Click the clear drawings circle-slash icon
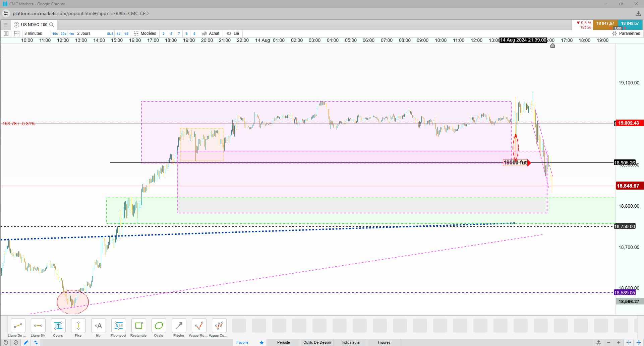The width and height of the screenshot is (644, 346). (x=16, y=342)
